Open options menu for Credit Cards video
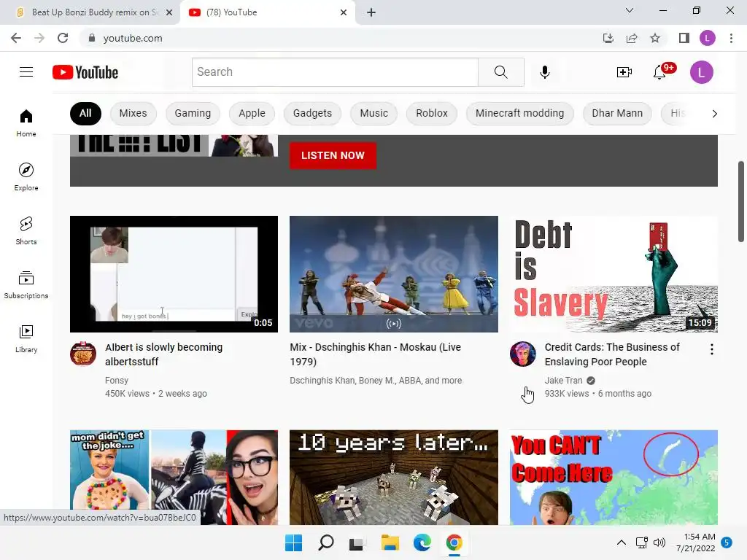The image size is (747, 560). pos(711,349)
